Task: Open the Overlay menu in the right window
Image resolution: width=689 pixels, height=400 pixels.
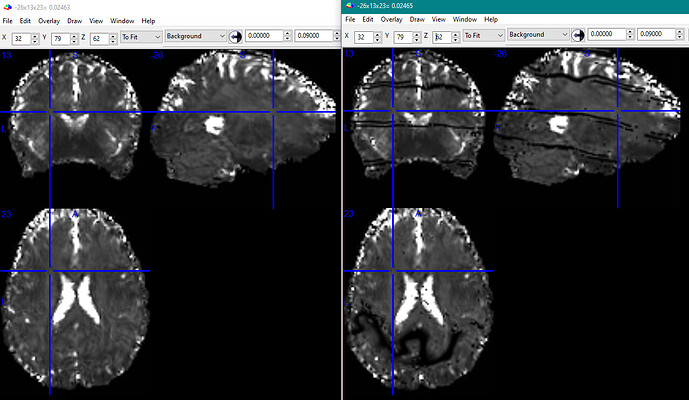Action: coord(392,19)
